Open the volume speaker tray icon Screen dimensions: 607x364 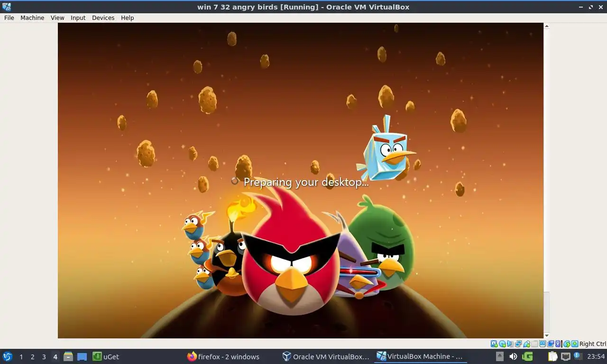click(513, 356)
